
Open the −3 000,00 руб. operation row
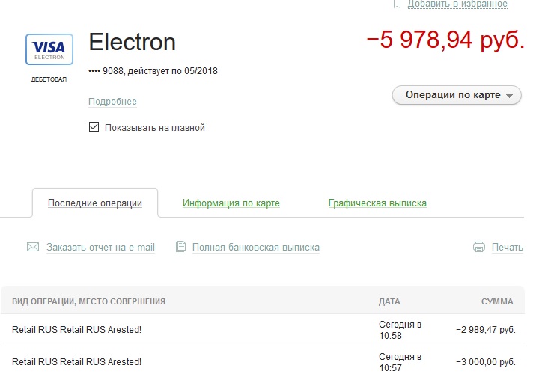click(x=263, y=362)
